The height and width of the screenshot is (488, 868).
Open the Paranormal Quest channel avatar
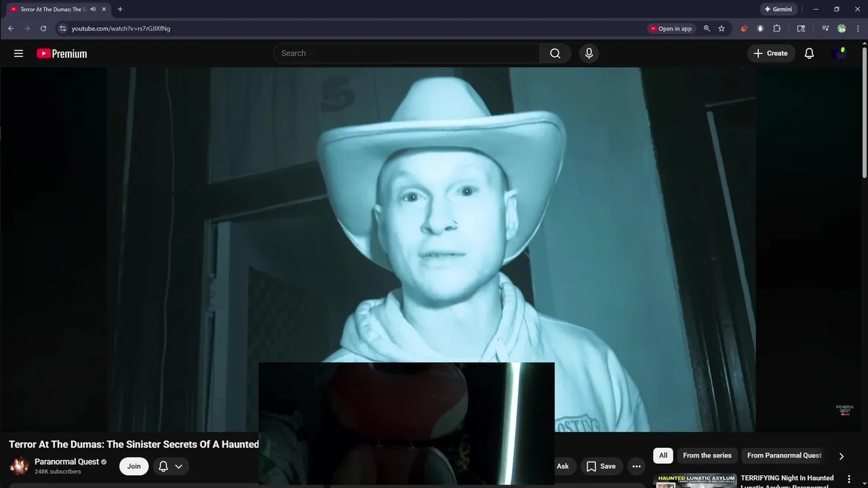[x=19, y=466]
